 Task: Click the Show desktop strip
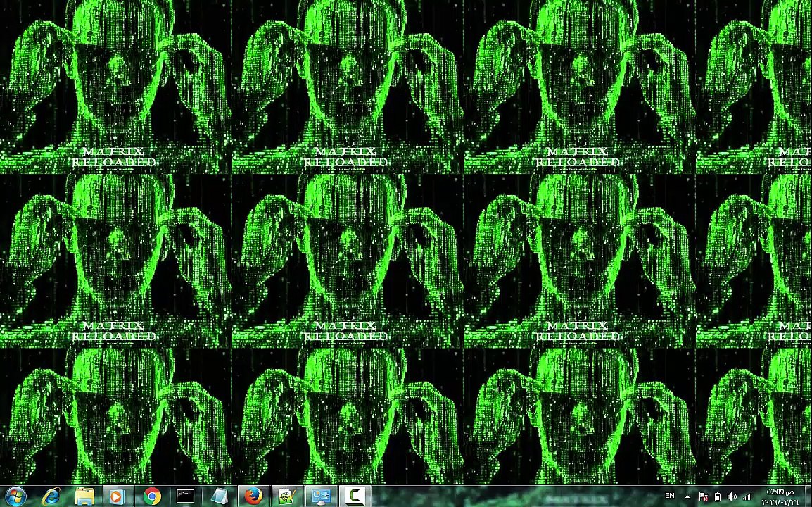(808, 496)
